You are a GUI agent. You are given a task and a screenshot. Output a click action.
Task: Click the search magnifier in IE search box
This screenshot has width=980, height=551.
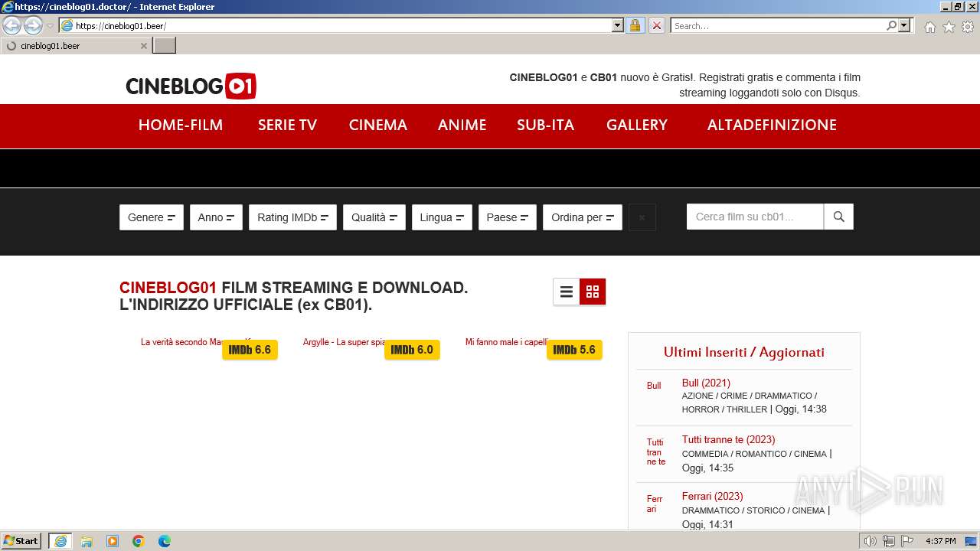(x=891, y=25)
